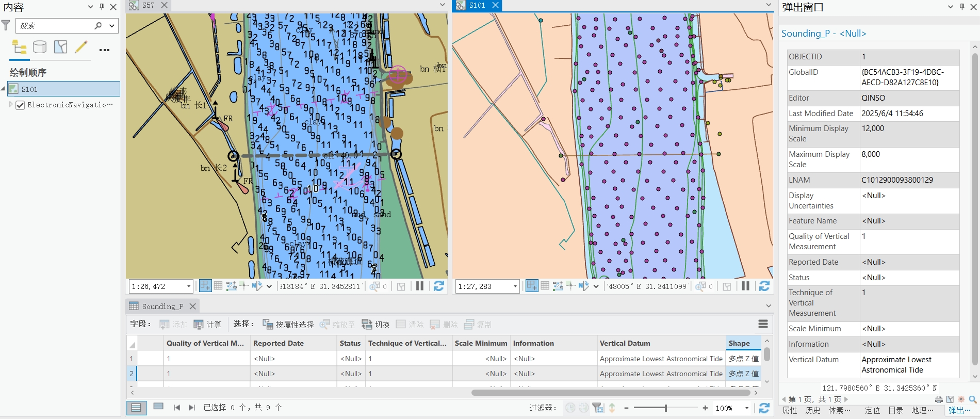The image size is (980, 419).
Task: Toggle S101 snapping button
Action: click(x=532, y=286)
